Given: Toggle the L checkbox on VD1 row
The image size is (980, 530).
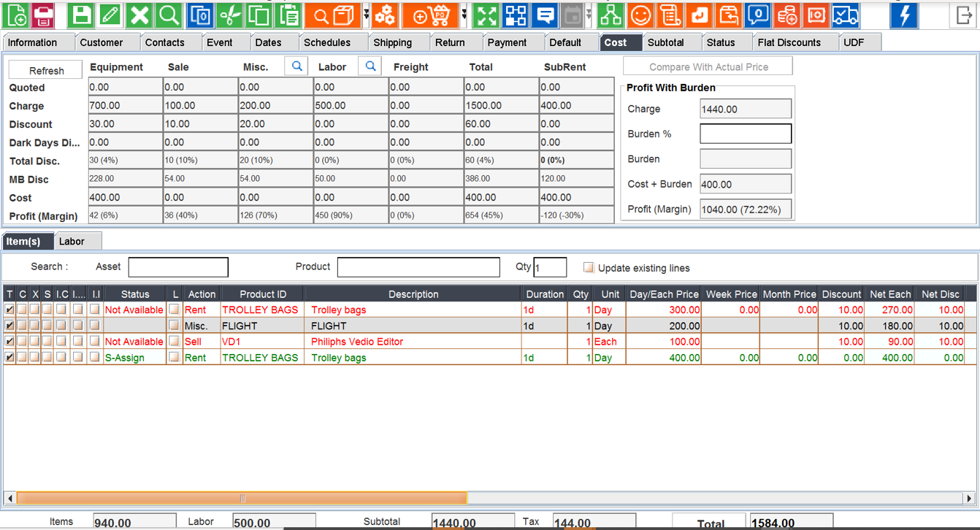Looking at the screenshot, I should 174,342.
